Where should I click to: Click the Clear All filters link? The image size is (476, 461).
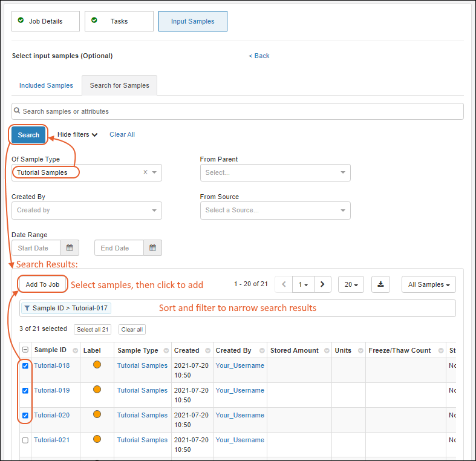(x=122, y=134)
